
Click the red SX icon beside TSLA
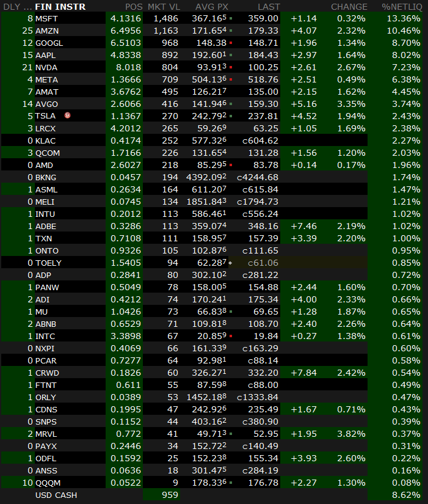68,115
